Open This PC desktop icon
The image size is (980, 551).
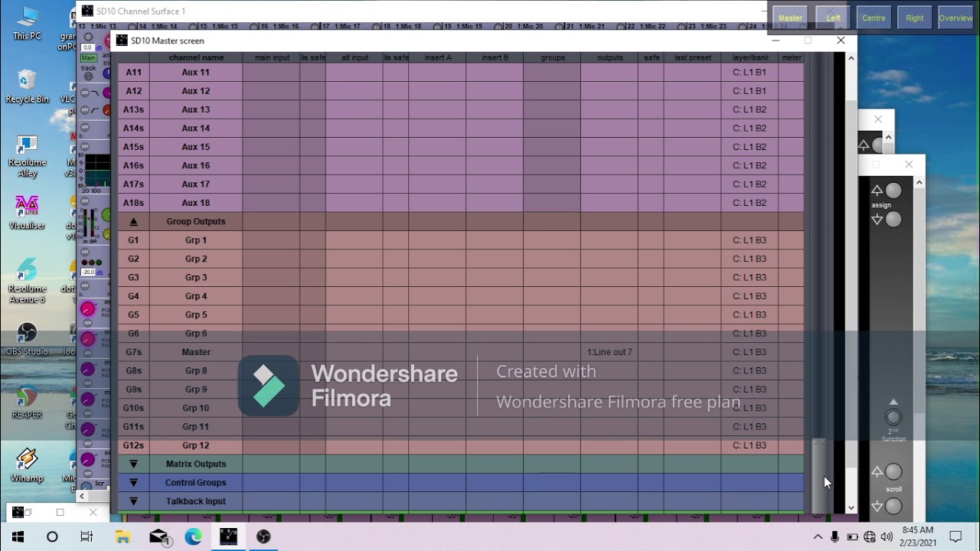[27, 24]
